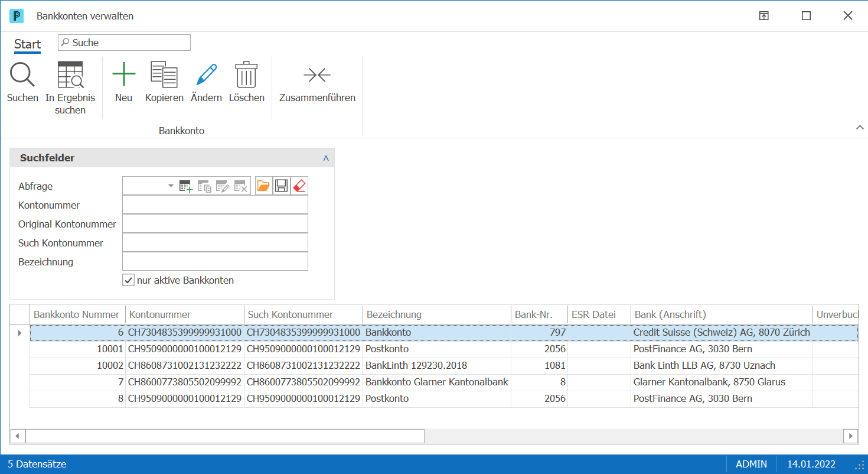Click the delete Abfrage icon
Image resolution: width=868 pixels, height=474 pixels.
click(x=240, y=186)
